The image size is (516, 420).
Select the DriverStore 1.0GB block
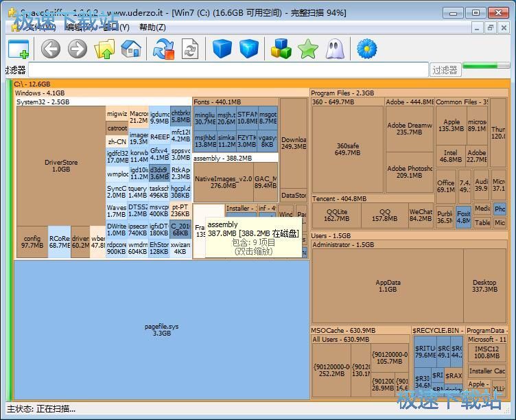[61, 166]
